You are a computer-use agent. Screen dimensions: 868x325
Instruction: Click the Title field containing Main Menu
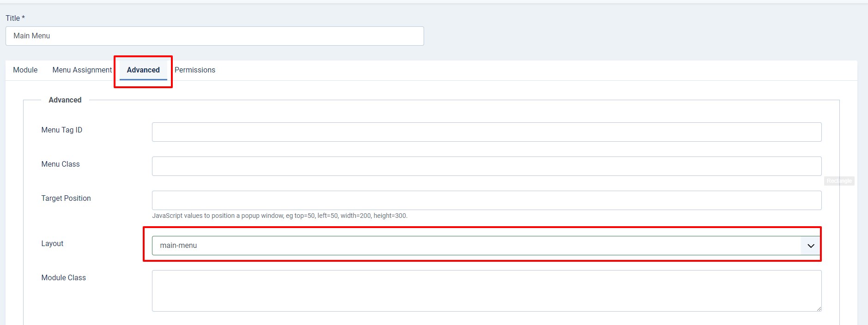(214, 36)
